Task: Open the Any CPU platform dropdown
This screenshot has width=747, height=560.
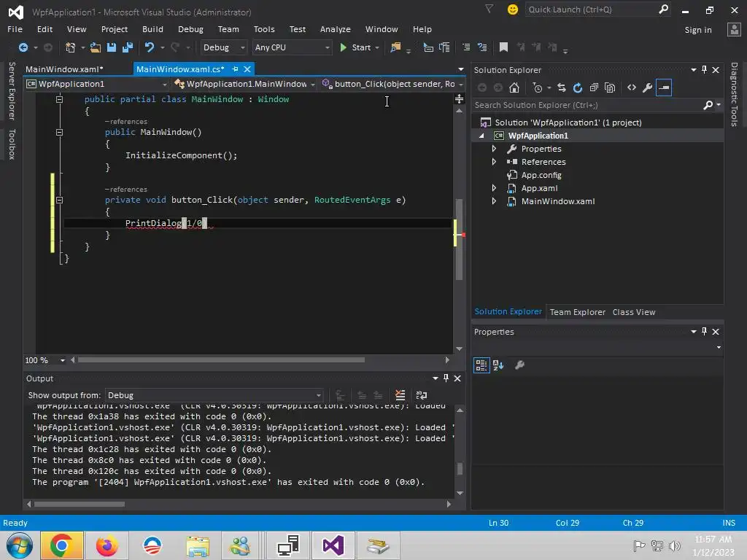Action: (292, 47)
